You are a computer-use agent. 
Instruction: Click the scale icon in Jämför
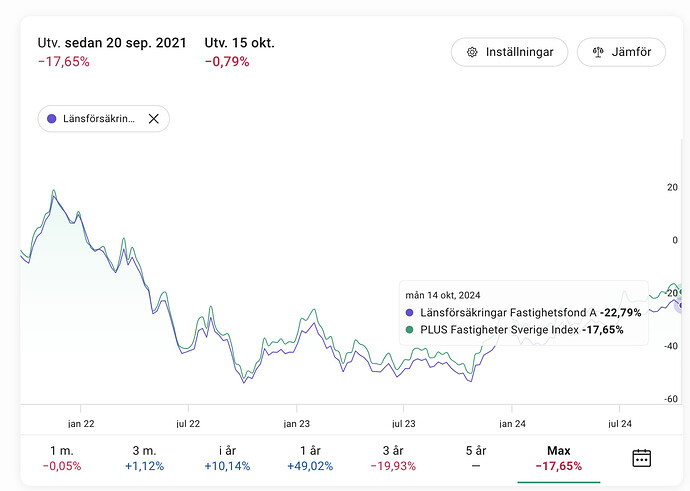[x=599, y=52]
